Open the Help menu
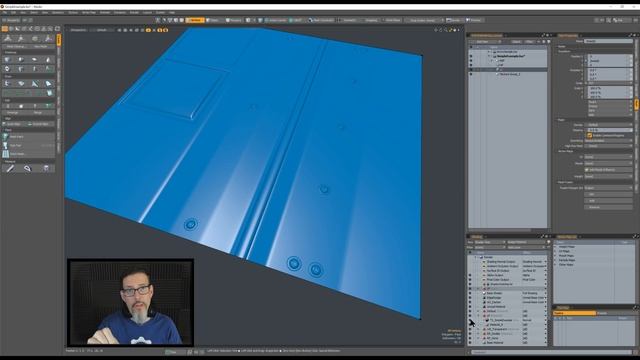640x360 pixels. (x=172, y=13)
